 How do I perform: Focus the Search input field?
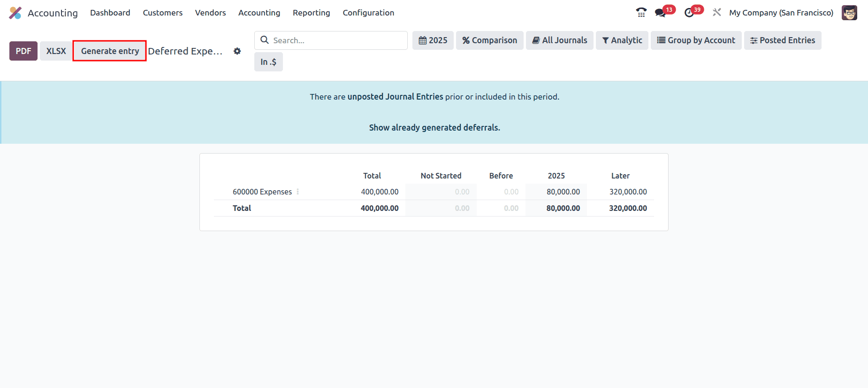(x=331, y=40)
